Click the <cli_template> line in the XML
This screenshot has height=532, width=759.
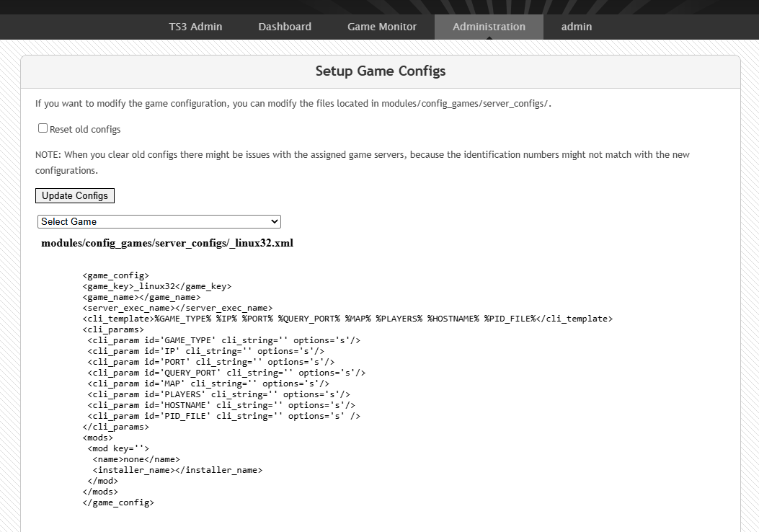[x=347, y=319]
